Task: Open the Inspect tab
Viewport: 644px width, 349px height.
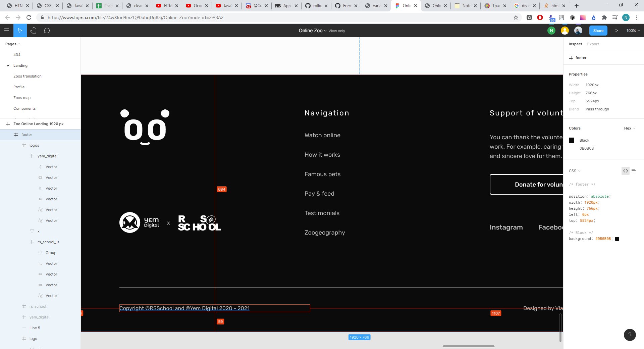Action: pos(575,44)
